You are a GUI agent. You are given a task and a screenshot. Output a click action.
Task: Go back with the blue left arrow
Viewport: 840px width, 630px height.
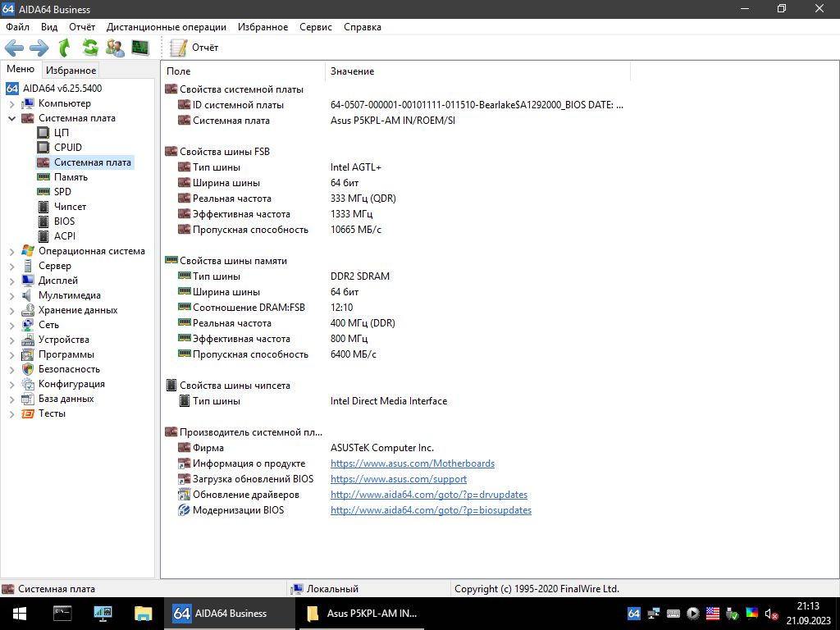point(14,48)
